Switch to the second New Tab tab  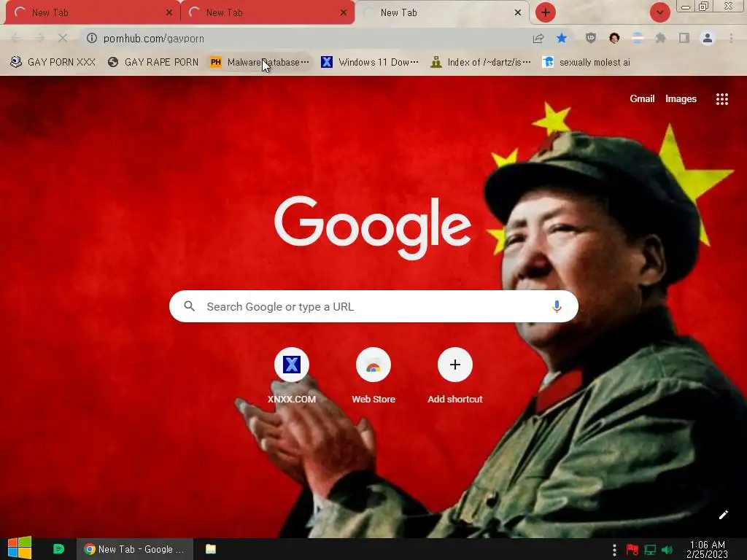[268, 13]
